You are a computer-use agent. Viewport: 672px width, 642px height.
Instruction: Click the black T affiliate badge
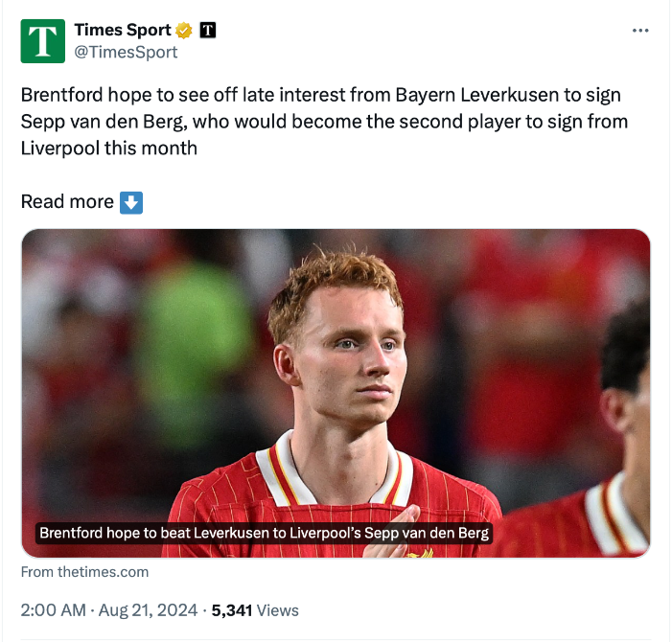[x=208, y=30]
